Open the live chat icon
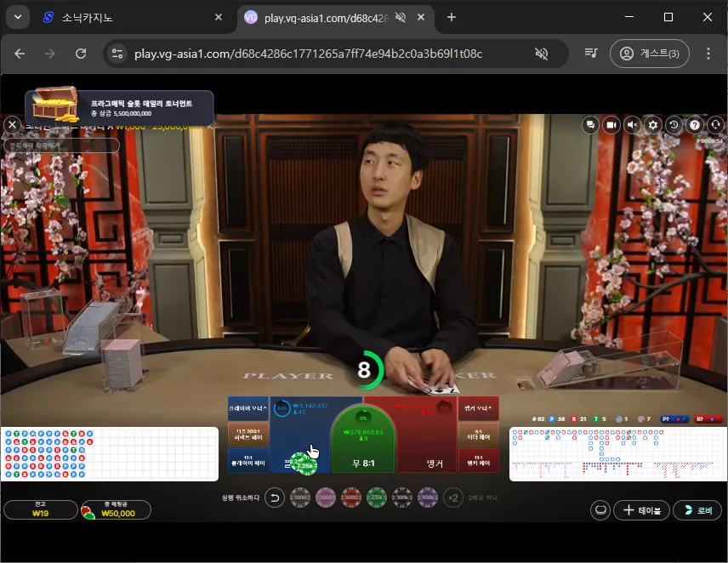 coord(590,125)
